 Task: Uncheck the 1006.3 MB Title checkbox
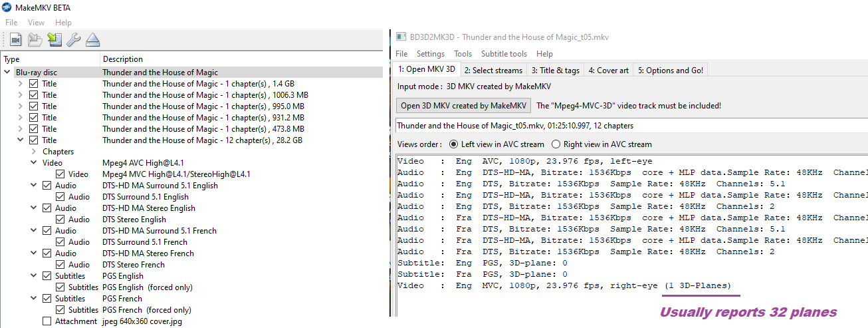pos(34,95)
